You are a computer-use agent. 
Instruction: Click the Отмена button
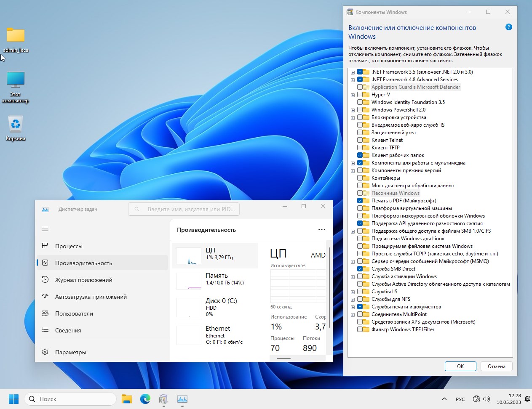496,366
